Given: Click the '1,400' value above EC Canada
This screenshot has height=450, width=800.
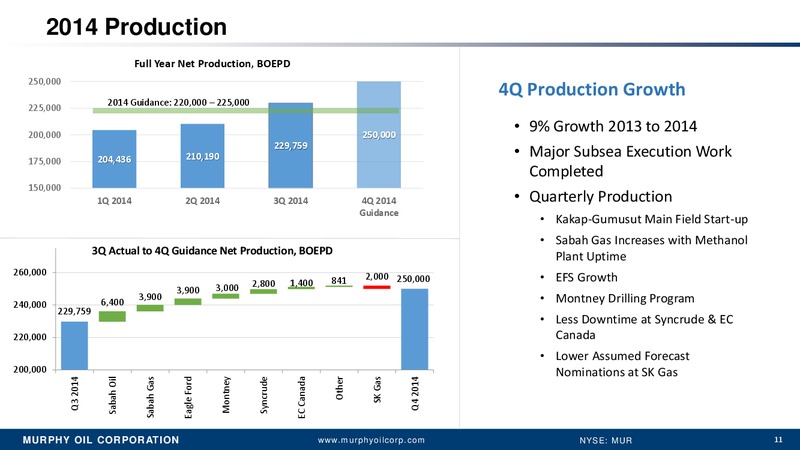Looking at the screenshot, I should pyautogui.click(x=302, y=283).
